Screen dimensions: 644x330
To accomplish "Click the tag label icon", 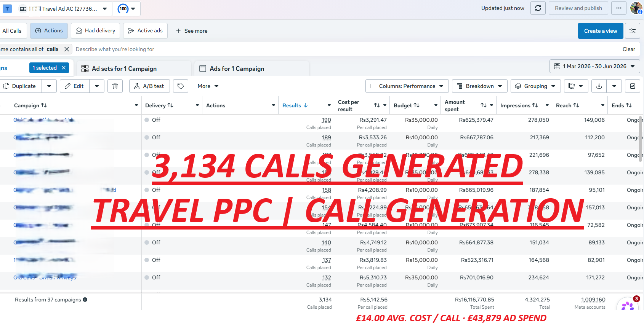I will coord(181,86).
